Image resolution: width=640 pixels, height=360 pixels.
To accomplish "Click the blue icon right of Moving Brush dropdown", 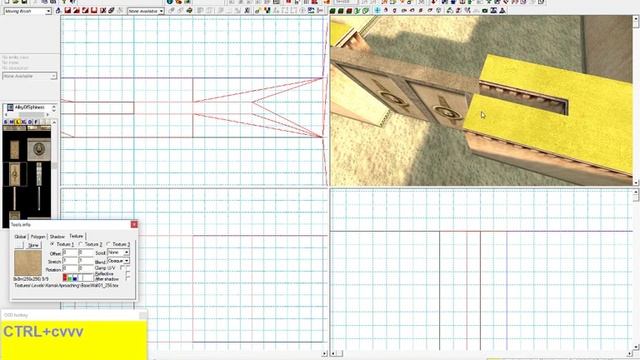I will click(58, 11).
